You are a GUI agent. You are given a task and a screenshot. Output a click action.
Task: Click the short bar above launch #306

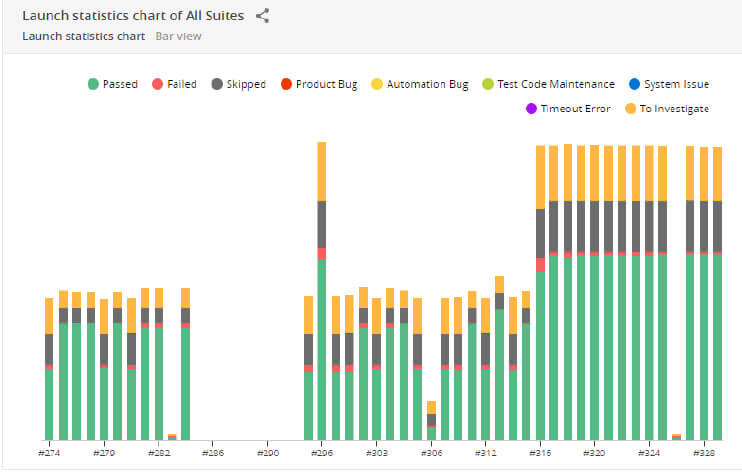coord(431,422)
